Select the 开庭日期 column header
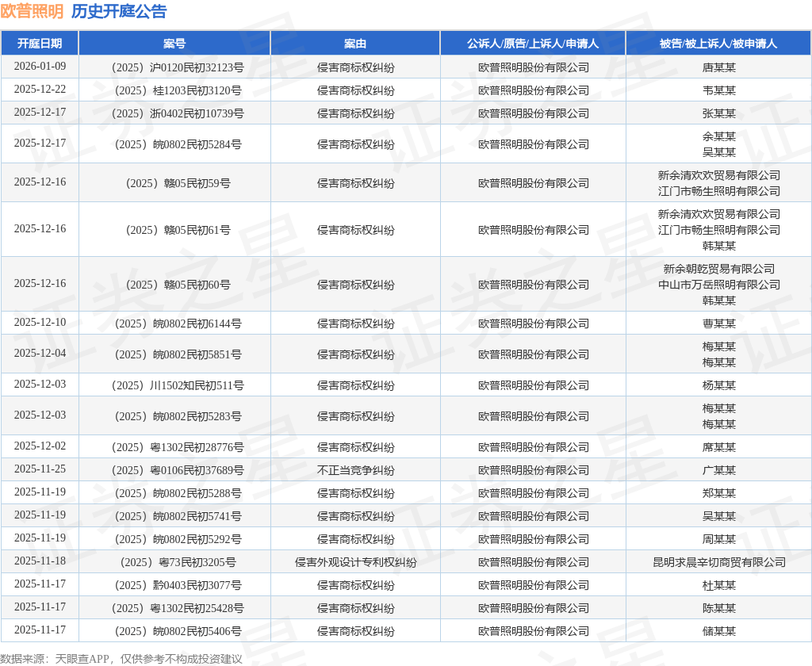This screenshot has width=812, height=666. (x=40, y=44)
